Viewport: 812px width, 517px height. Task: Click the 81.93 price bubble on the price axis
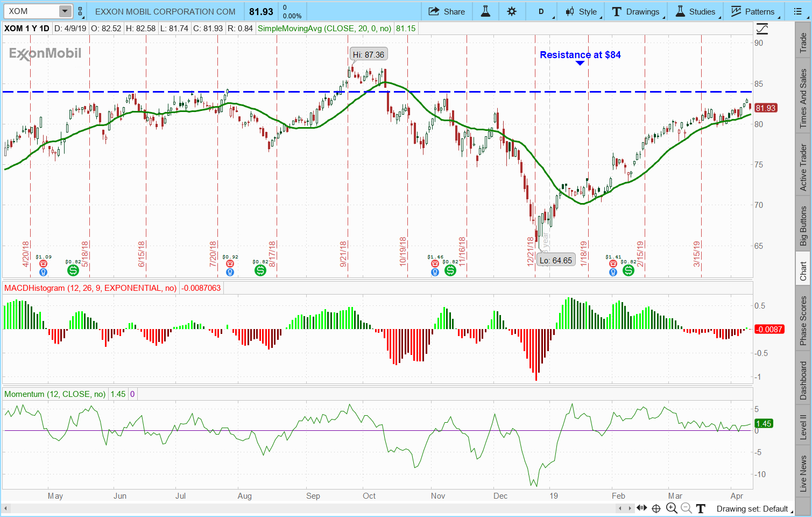765,108
